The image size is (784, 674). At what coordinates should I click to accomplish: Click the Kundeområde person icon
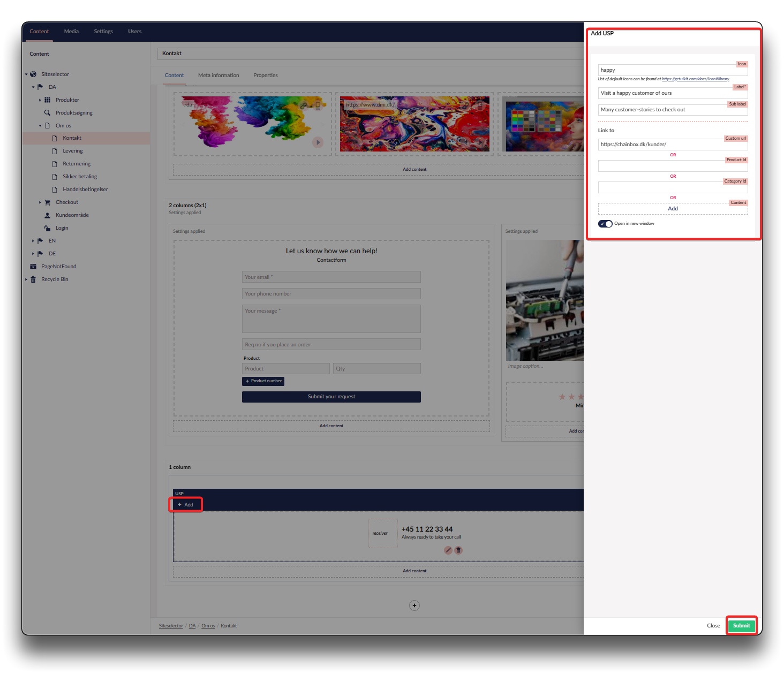[47, 215]
